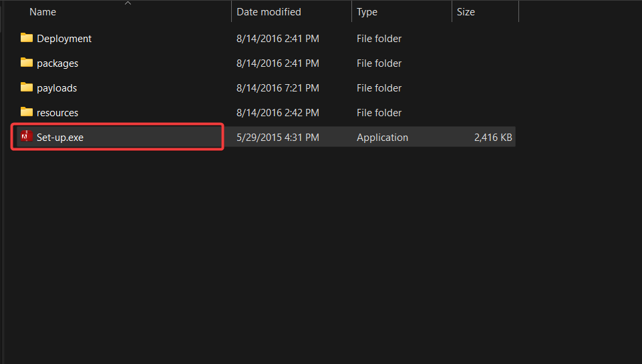
Task: Select the 'Set-up.exe' file name
Action: (60, 138)
